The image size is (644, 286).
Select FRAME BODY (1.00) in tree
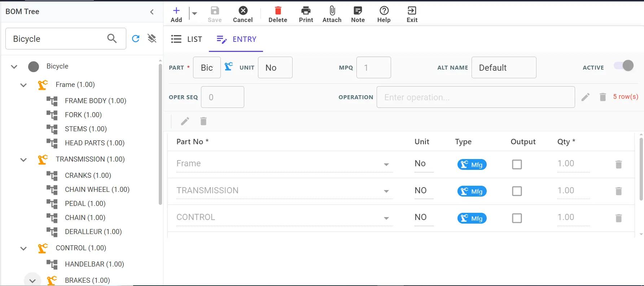click(95, 101)
